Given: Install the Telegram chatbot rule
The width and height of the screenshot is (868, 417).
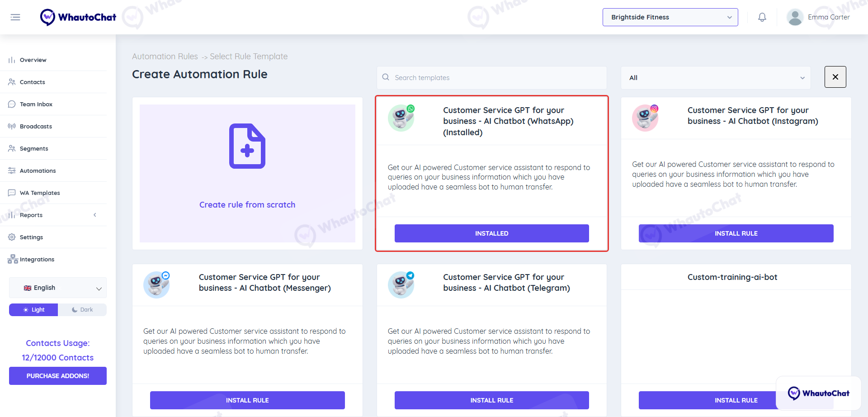Looking at the screenshot, I should click(x=491, y=400).
